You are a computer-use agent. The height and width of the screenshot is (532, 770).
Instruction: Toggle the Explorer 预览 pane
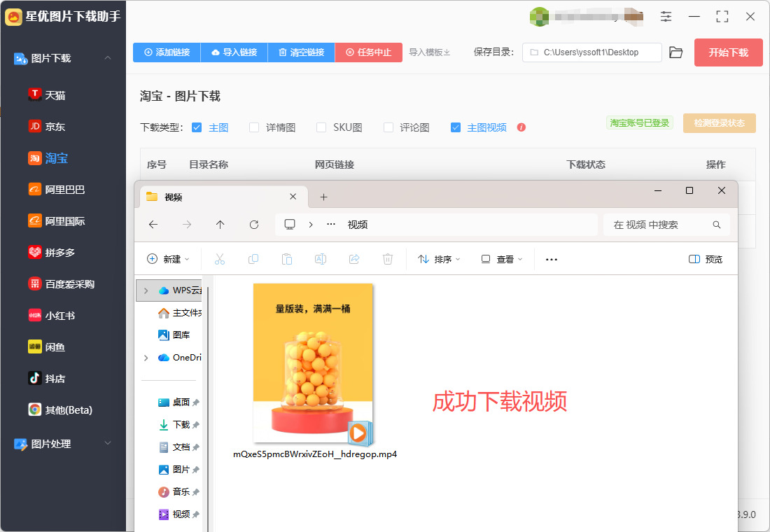point(705,259)
